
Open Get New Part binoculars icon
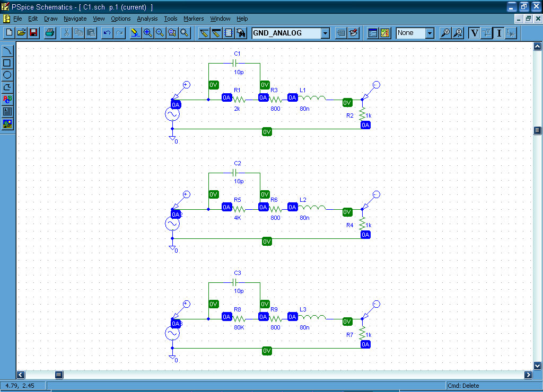(x=241, y=33)
